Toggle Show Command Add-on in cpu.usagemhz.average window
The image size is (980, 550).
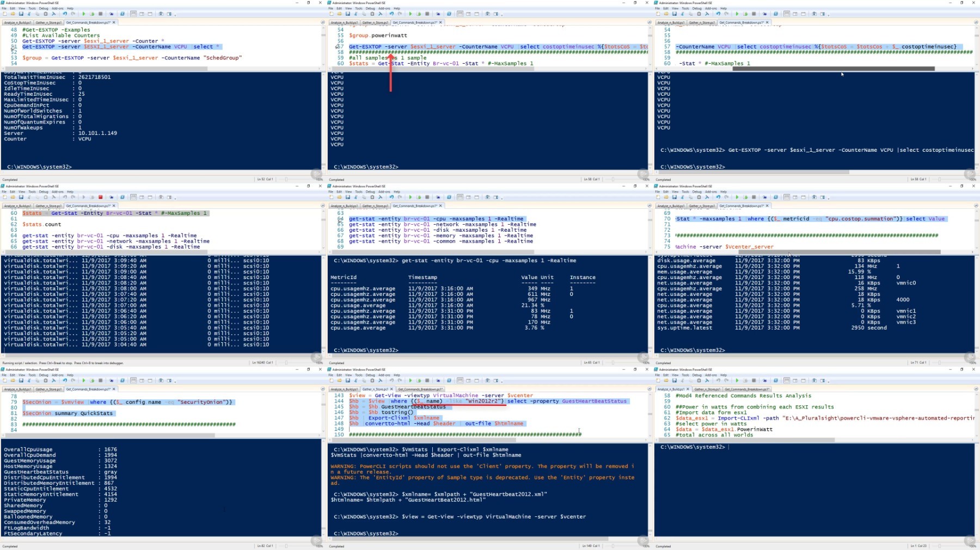coord(496,197)
